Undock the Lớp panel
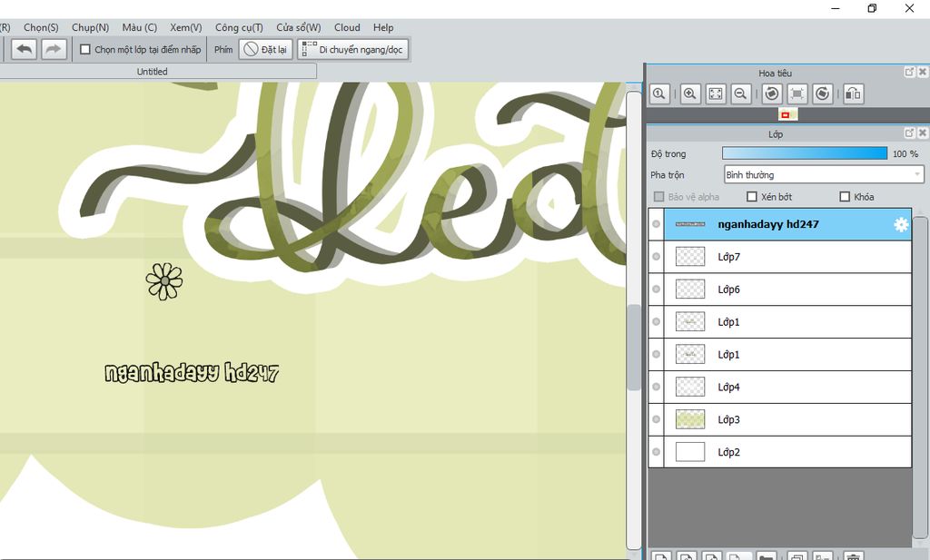 pos(909,133)
